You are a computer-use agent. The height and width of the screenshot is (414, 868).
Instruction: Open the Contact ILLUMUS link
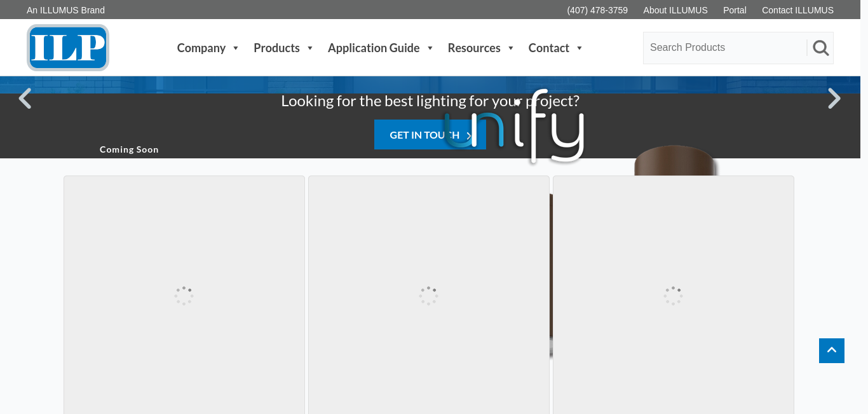(797, 10)
